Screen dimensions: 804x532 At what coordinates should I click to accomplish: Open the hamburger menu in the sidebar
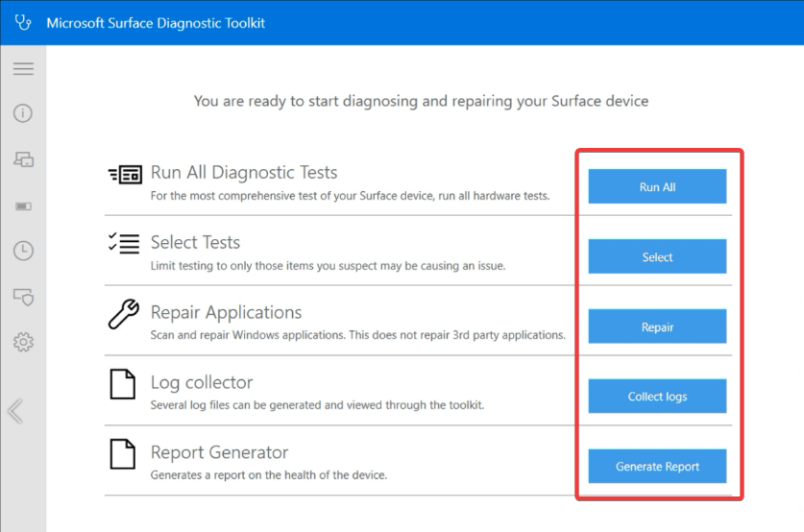[x=24, y=69]
